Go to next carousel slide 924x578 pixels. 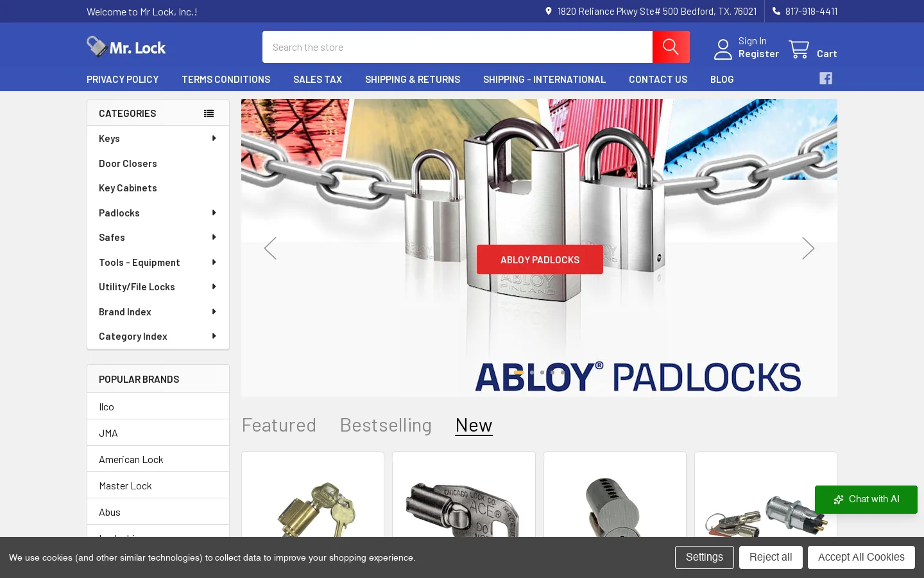[808, 248]
